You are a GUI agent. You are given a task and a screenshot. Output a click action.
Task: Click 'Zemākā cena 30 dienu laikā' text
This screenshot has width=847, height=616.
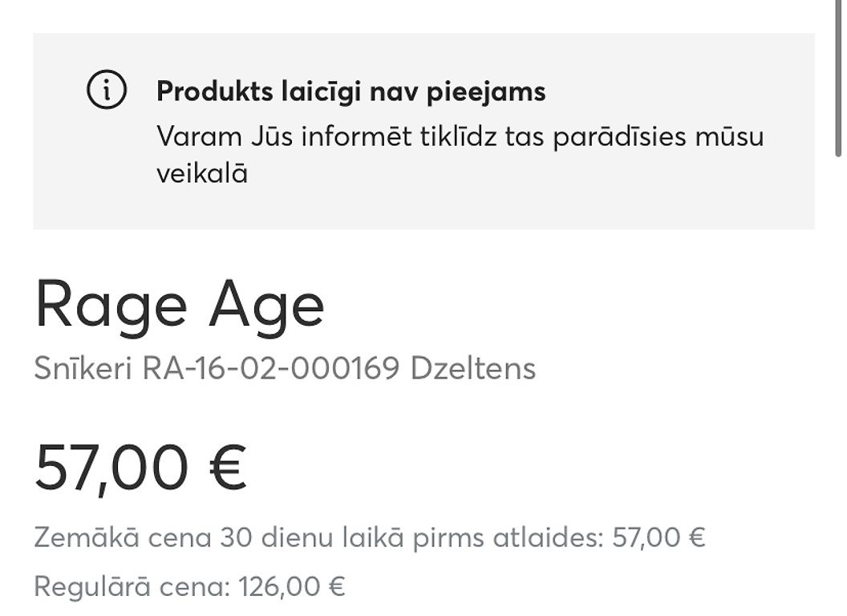219,537
